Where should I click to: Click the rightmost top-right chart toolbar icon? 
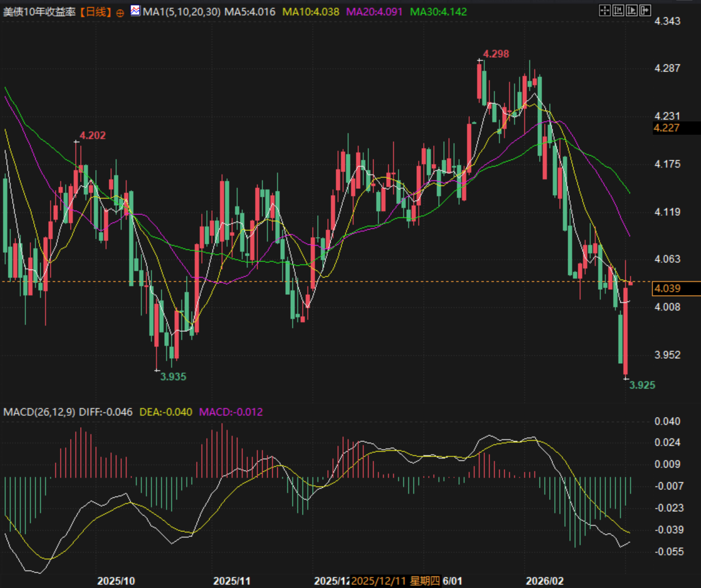point(645,11)
